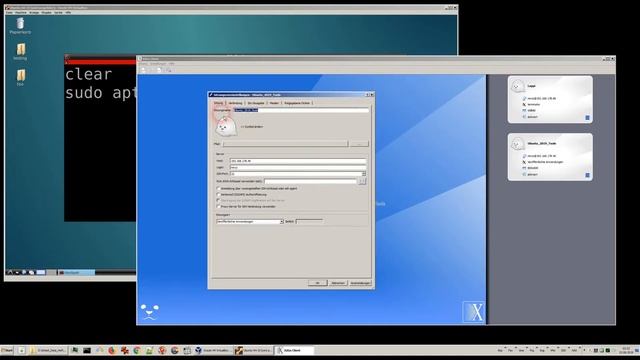Click the Voreinstellungen button

(x=360, y=283)
